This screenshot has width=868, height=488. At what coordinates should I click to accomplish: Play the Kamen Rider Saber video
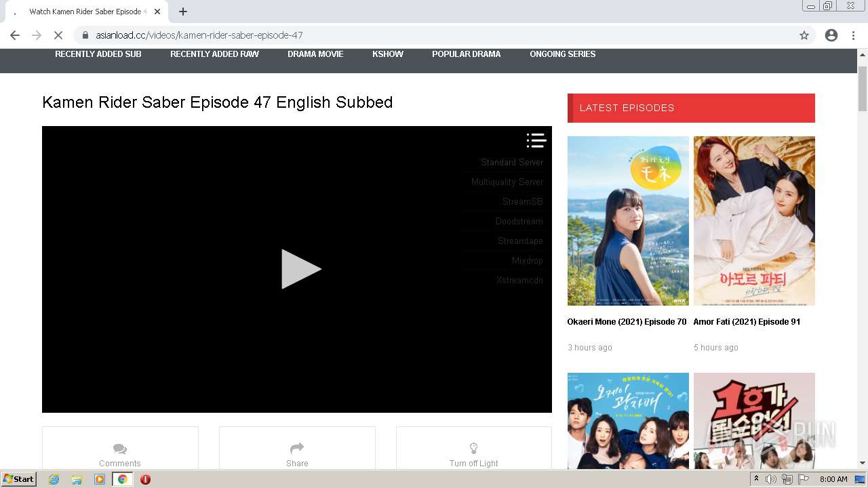point(301,269)
